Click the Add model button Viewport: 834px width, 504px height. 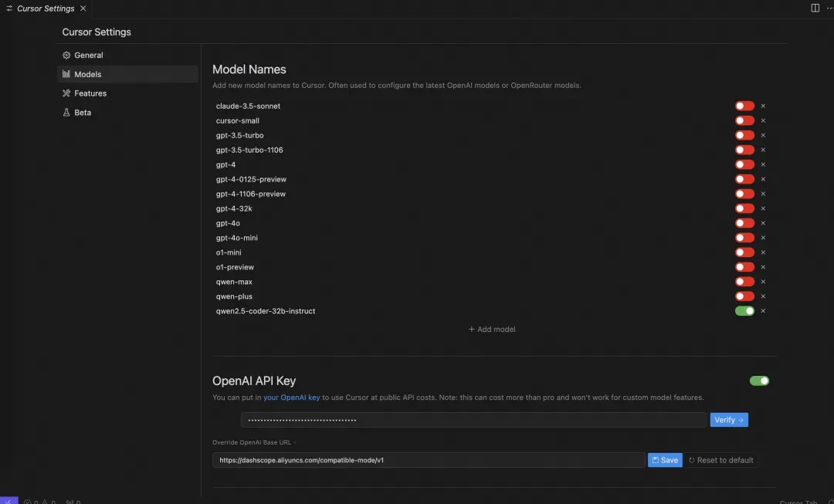click(x=492, y=329)
